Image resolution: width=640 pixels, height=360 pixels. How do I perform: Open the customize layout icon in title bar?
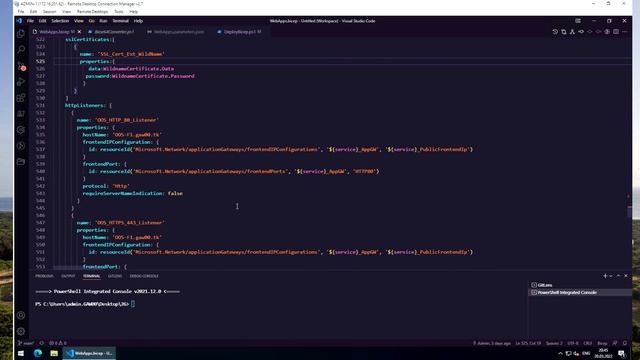(578, 21)
